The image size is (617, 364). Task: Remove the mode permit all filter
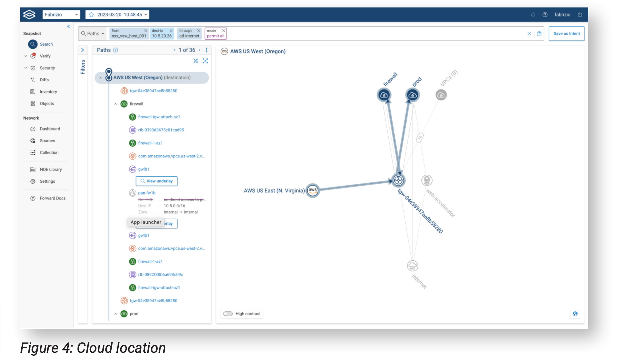224,30
